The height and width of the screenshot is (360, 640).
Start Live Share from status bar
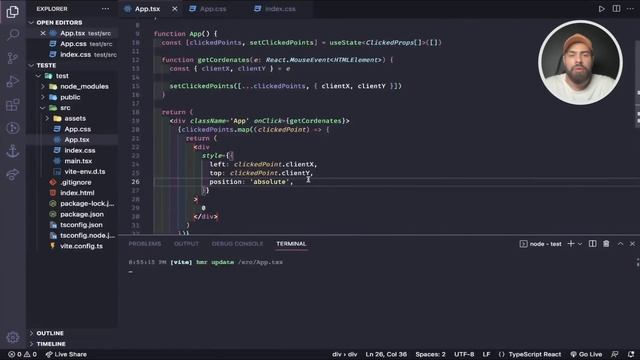[x=66, y=354]
